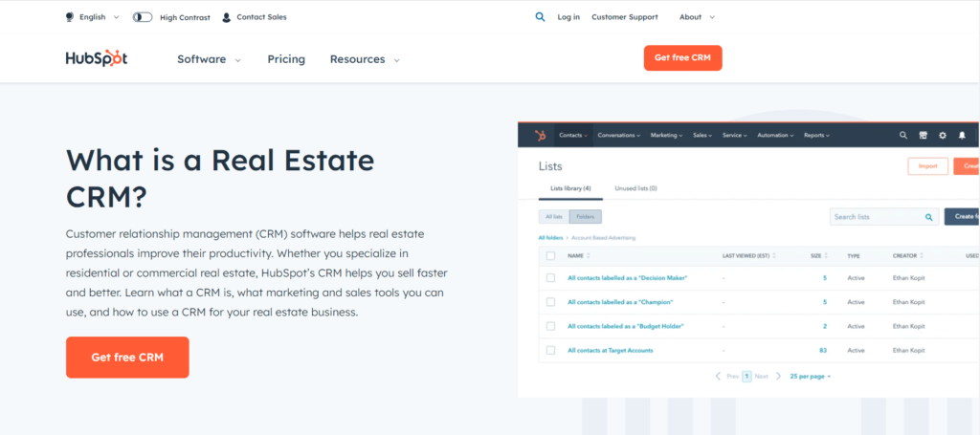The width and height of the screenshot is (980, 435).
Task: Open Sales menu in app bar
Action: 702,135
